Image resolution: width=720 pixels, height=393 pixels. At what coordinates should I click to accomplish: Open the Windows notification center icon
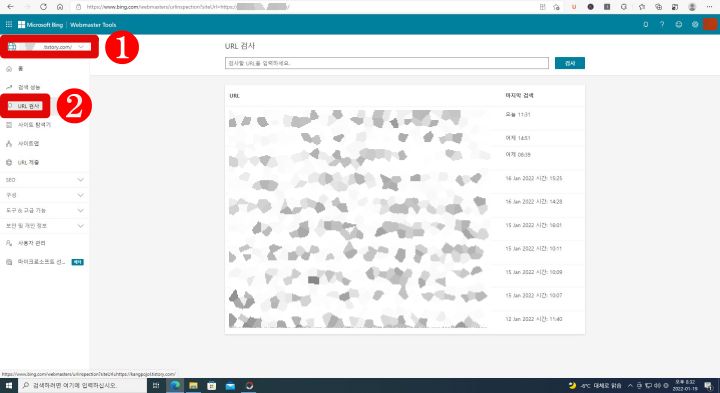click(x=710, y=386)
